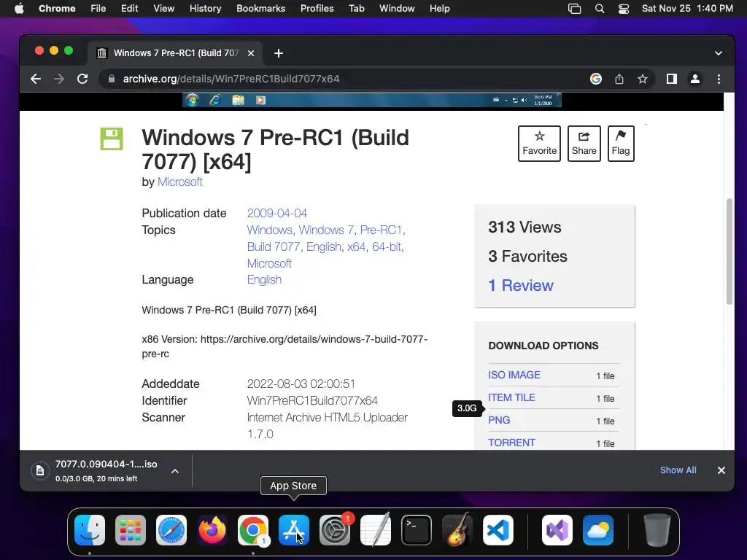
Task: Open the TORRENT download option
Action: 511,443
